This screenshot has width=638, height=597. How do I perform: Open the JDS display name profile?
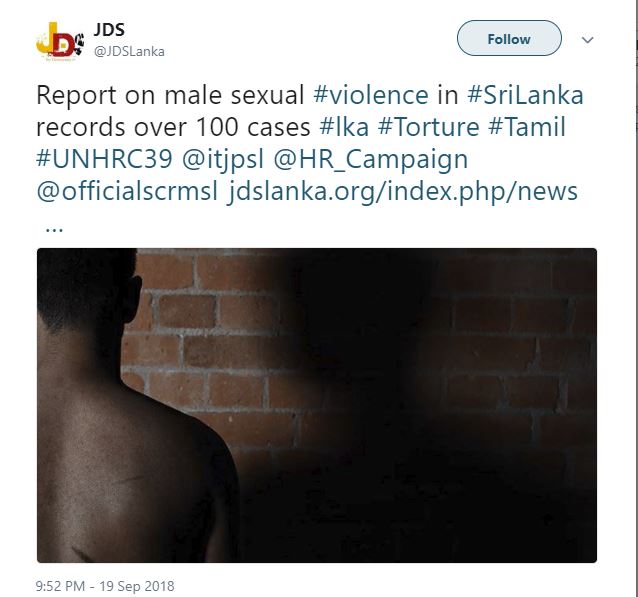tap(109, 29)
